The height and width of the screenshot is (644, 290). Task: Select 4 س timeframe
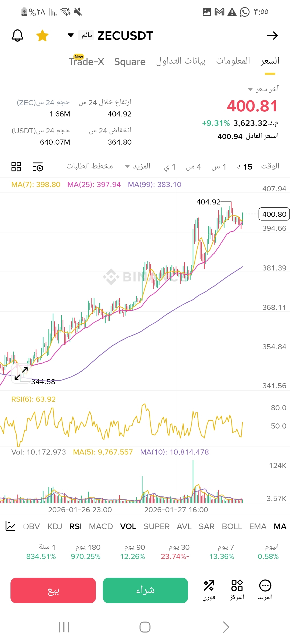(x=194, y=167)
